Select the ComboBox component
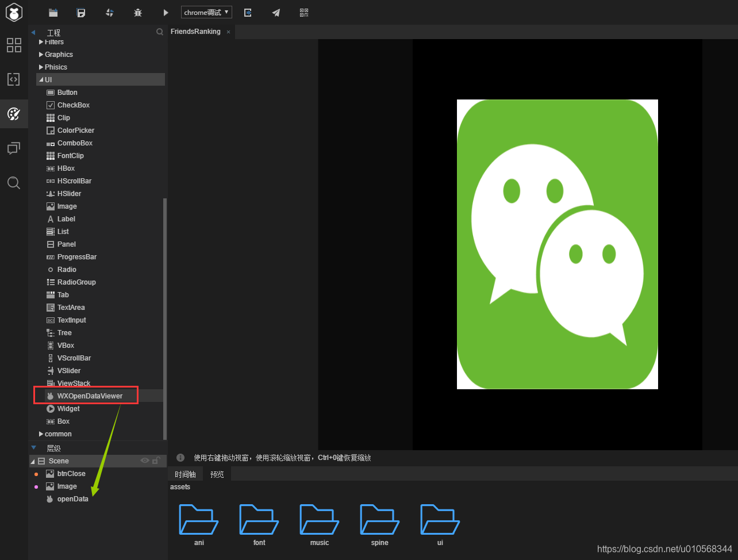The image size is (738, 560). (75, 143)
